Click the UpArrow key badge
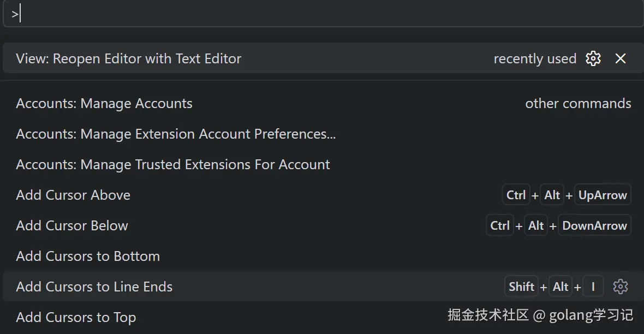The image size is (644, 334). point(603,195)
